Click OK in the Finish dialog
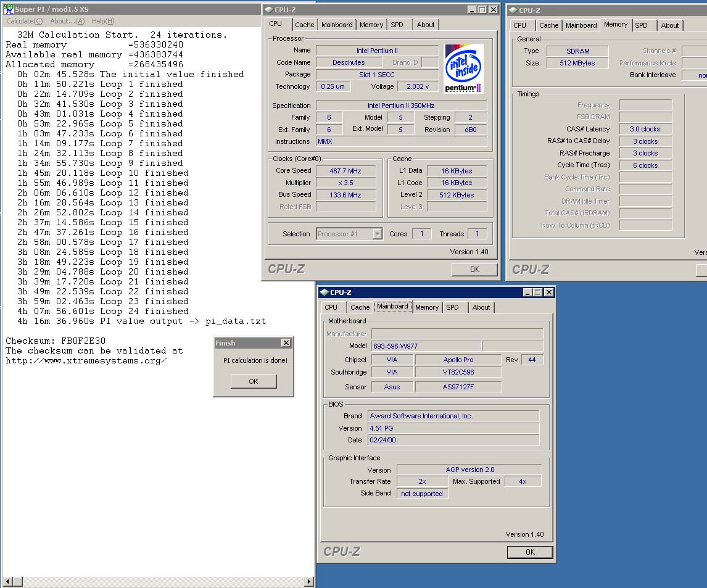This screenshot has height=588, width=707. click(254, 381)
